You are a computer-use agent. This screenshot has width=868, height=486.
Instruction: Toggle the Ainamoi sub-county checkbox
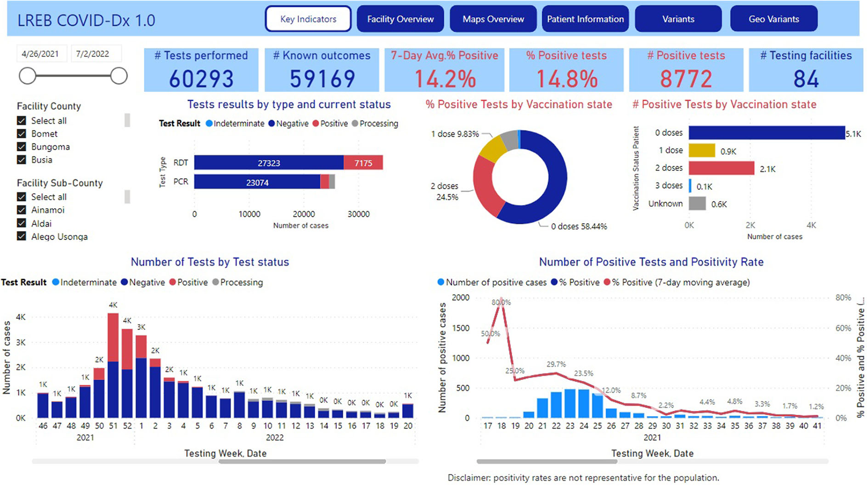(x=22, y=210)
